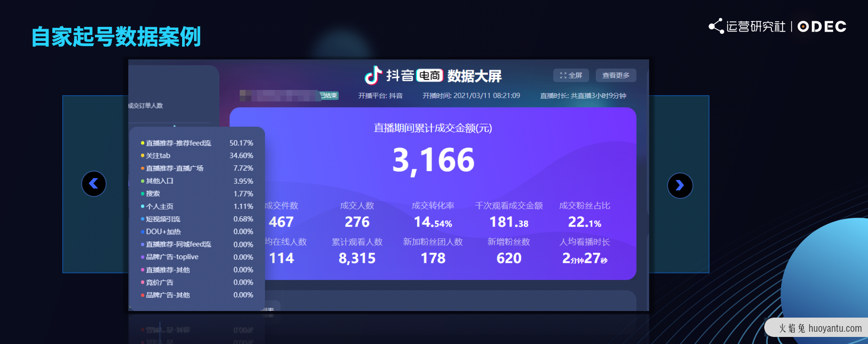868x344 pixels.
Task: Click the 运营研究社 share logo icon
Action: (x=716, y=26)
